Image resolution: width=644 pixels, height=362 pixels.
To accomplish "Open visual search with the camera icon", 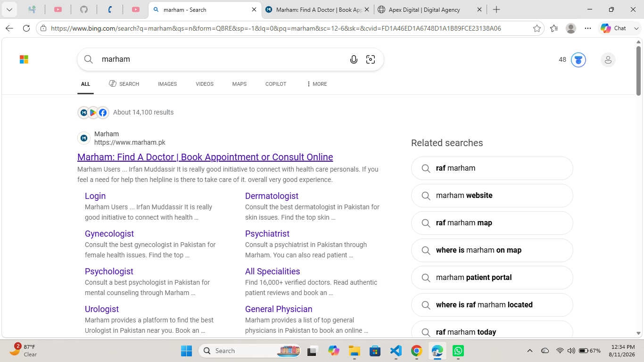I will (x=371, y=59).
